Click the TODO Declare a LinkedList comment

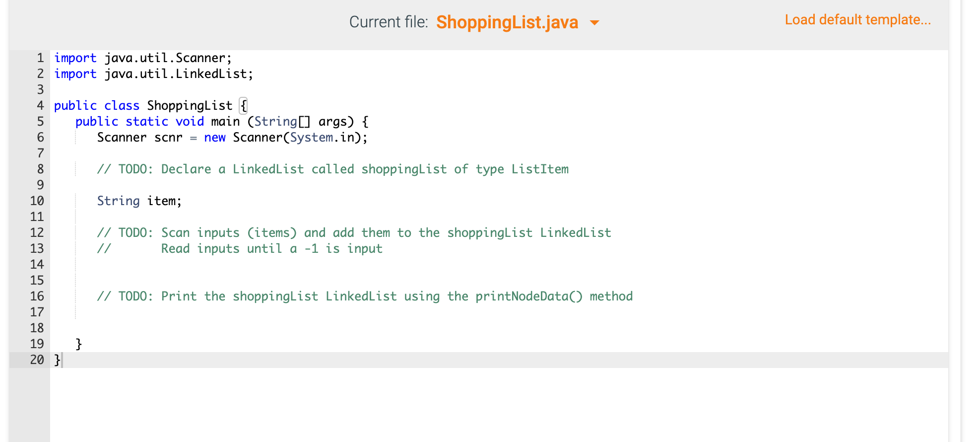pos(332,169)
